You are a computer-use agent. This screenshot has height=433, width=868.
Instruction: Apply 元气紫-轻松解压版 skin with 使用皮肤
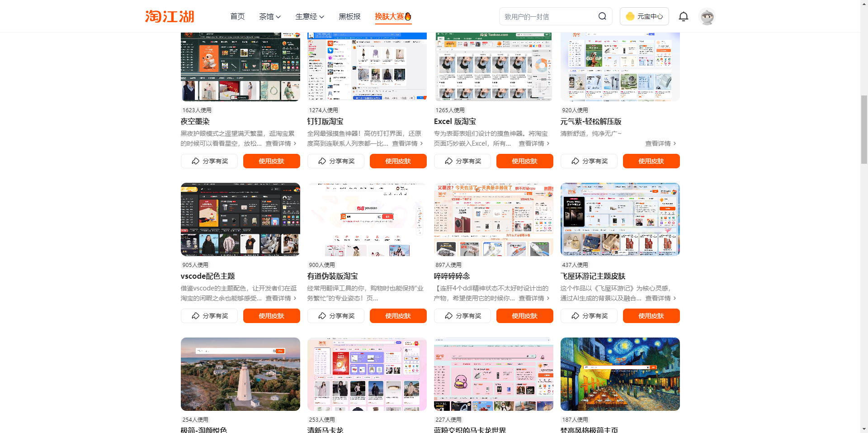pyautogui.click(x=651, y=161)
